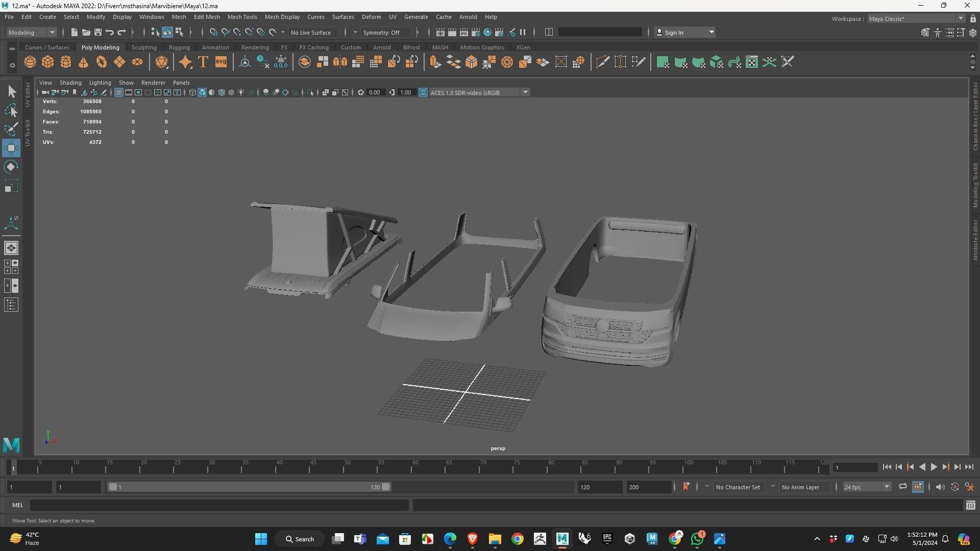
Task: Create a Polygon Cone from shelf
Action: pos(84,62)
